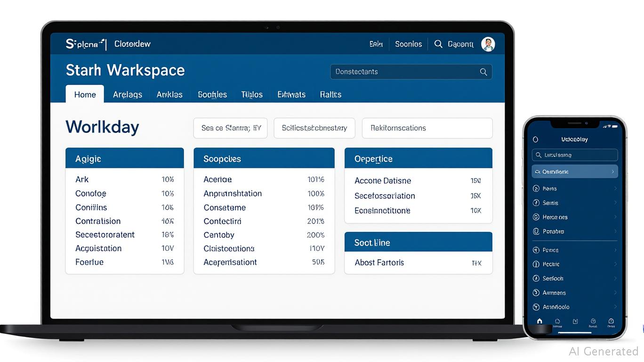
Task: Click the search magnifier in top navigation
Action: (x=438, y=44)
